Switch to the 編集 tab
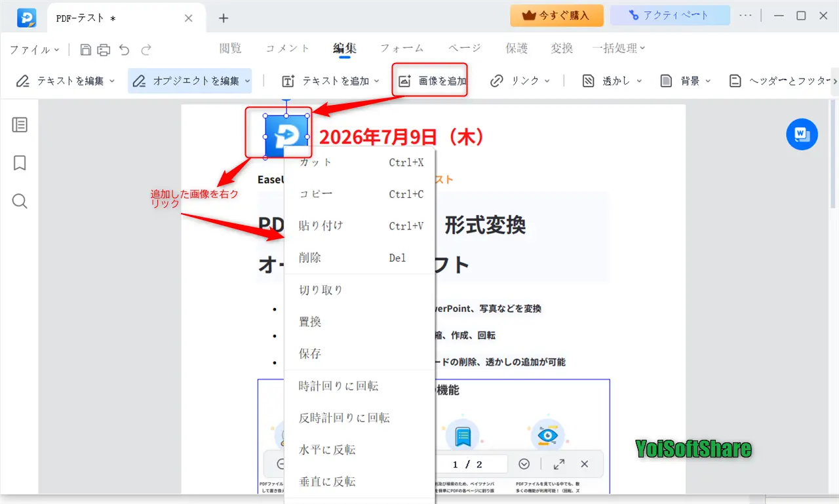This screenshot has height=504, width=839. click(344, 48)
